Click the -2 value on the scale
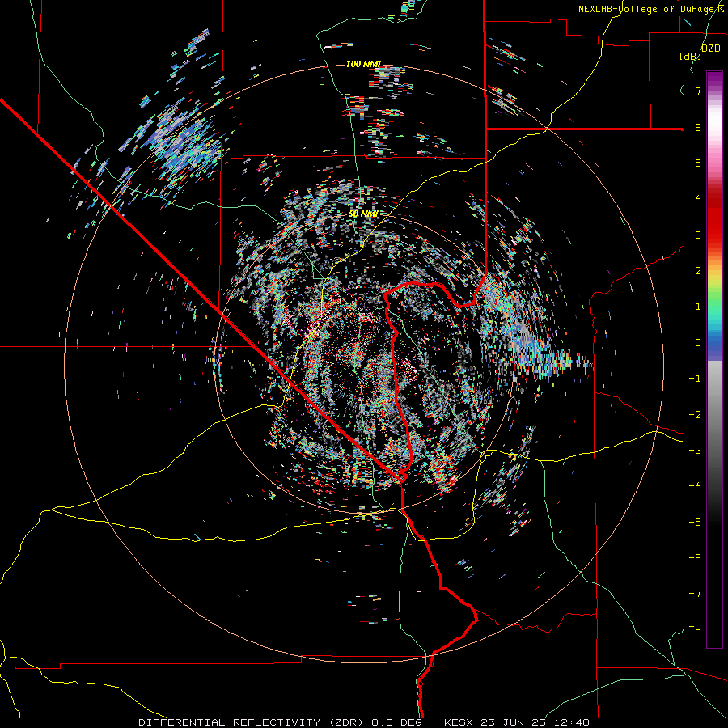 coord(695,415)
